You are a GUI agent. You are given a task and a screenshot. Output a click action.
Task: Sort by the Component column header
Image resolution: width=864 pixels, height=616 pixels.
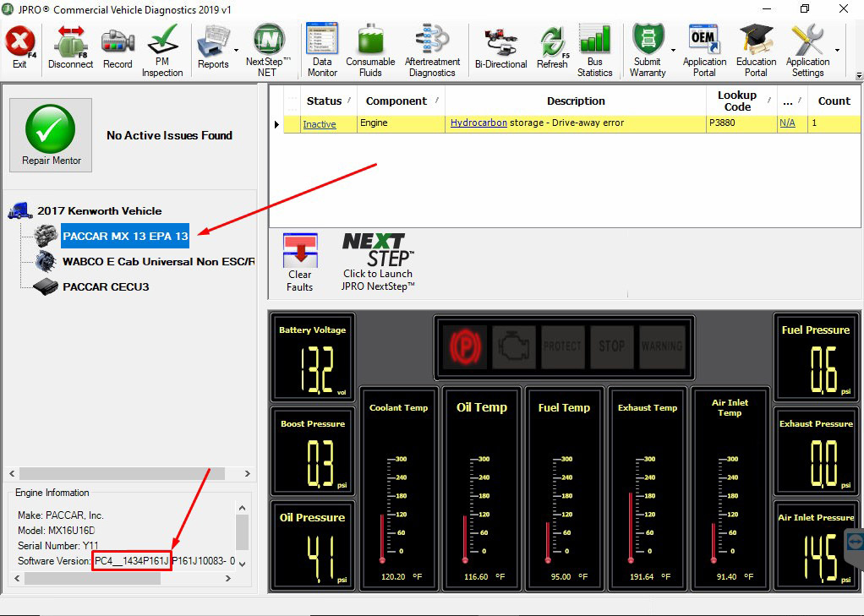pyautogui.click(x=401, y=101)
